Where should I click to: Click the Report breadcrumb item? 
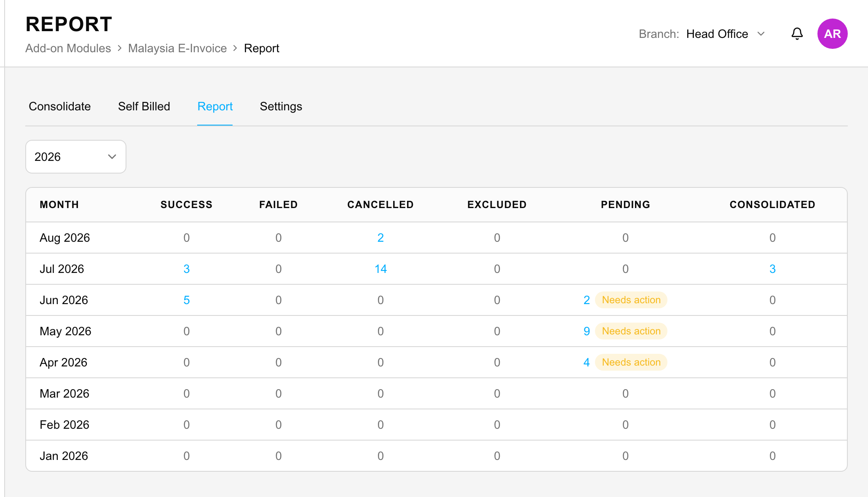pyautogui.click(x=262, y=48)
